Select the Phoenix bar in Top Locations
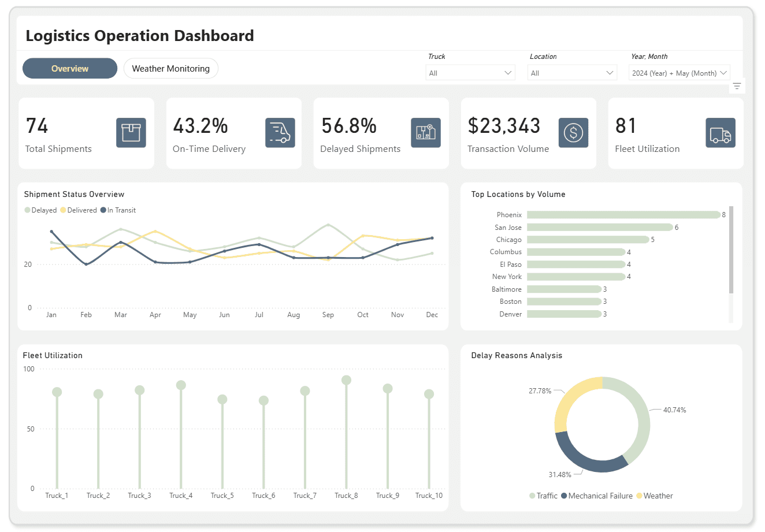This screenshot has width=765, height=532. click(623, 215)
